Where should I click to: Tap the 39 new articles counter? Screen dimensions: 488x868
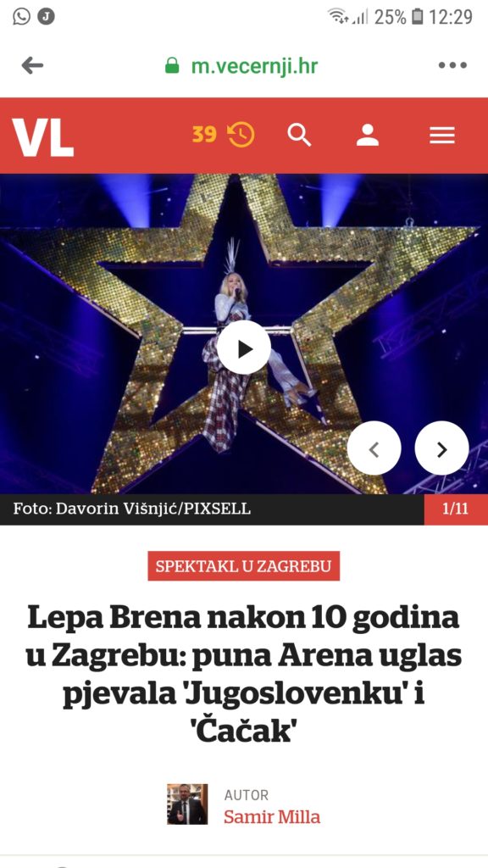click(204, 135)
